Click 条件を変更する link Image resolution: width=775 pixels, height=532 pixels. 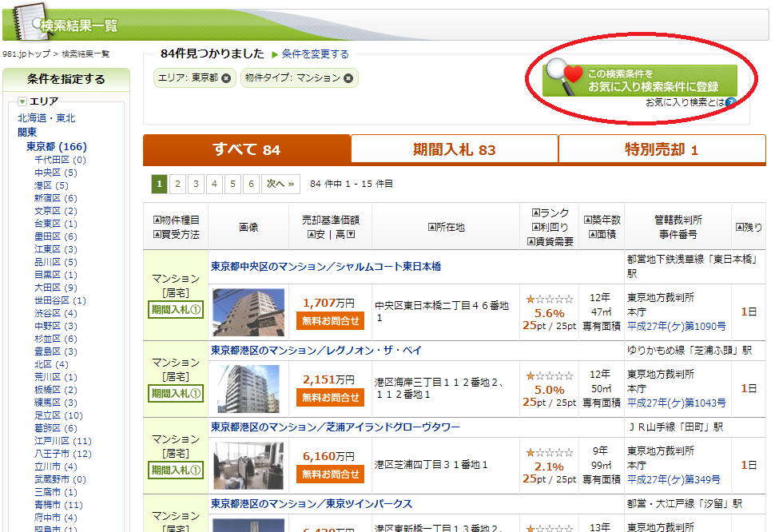coord(315,54)
